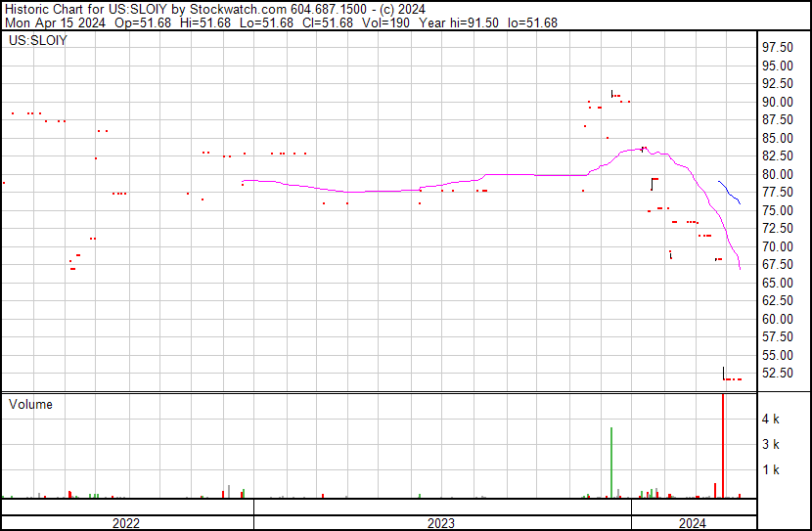The width and height of the screenshot is (812, 531).
Task: Click the 87.50 price axis label
Action: 778,119
